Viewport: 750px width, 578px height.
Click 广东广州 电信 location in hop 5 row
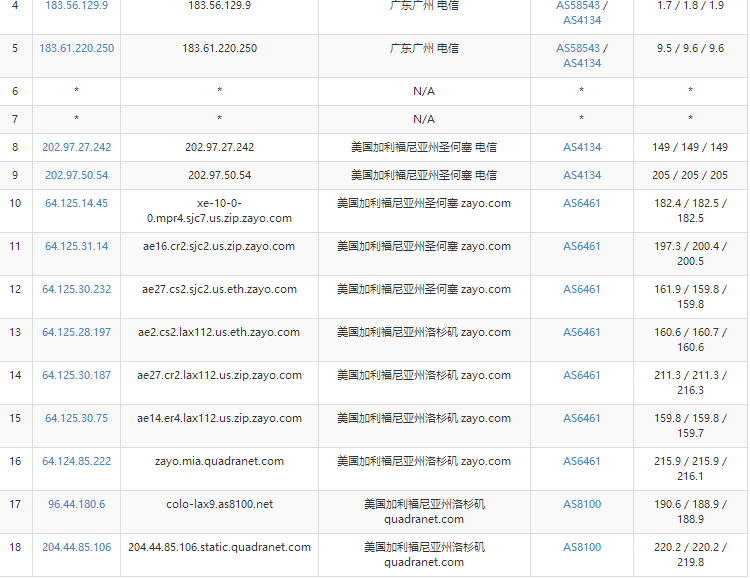[x=424, y=48]
